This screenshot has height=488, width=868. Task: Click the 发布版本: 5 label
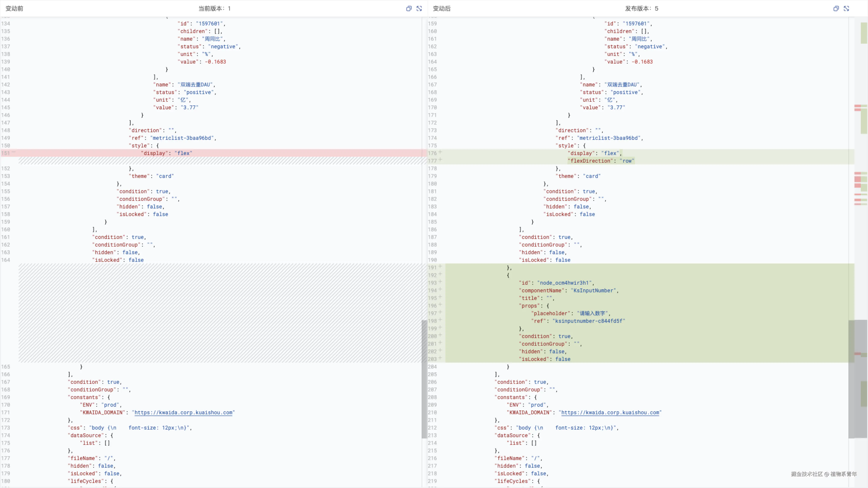(641, 8)
